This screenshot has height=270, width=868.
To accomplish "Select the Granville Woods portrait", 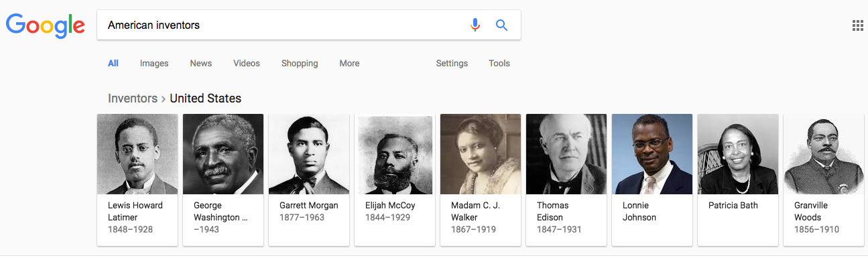I will 824,154.
